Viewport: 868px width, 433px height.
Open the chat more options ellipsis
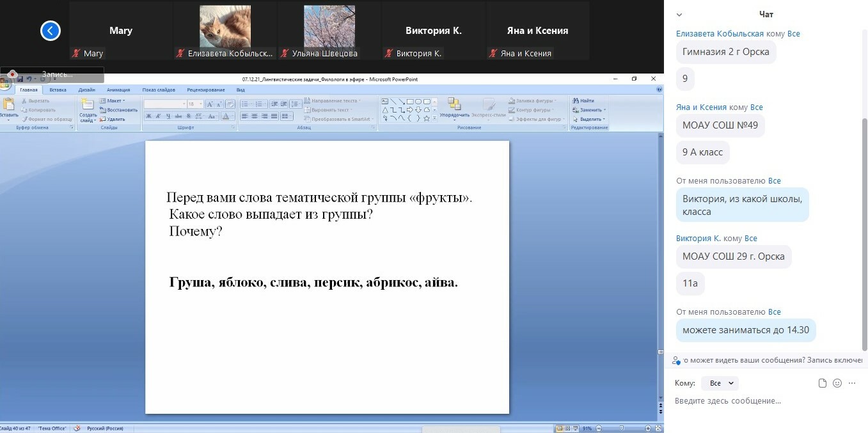[852, 383]
